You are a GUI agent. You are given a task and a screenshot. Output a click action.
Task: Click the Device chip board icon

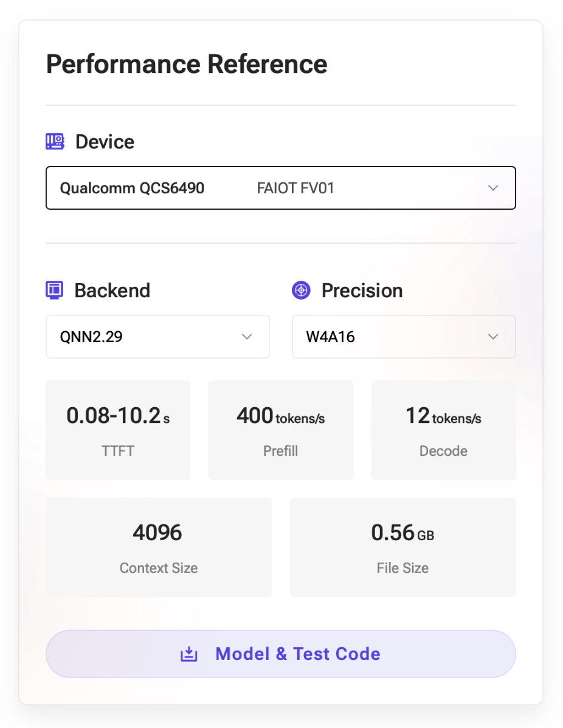point(55,142)
